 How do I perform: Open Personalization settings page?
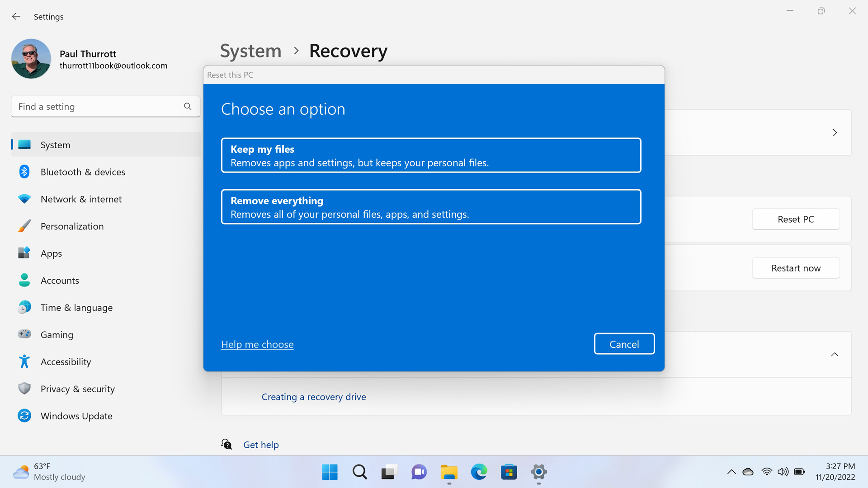(x=72, y=226)
